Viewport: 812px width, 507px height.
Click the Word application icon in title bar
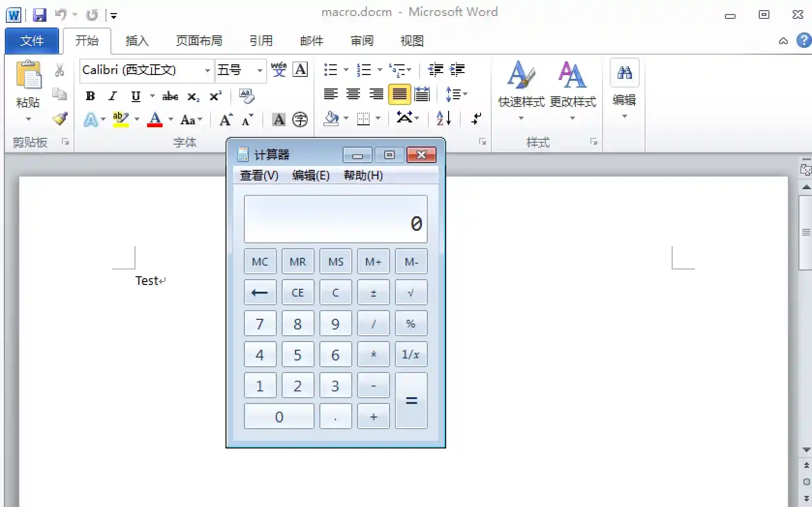14,15
